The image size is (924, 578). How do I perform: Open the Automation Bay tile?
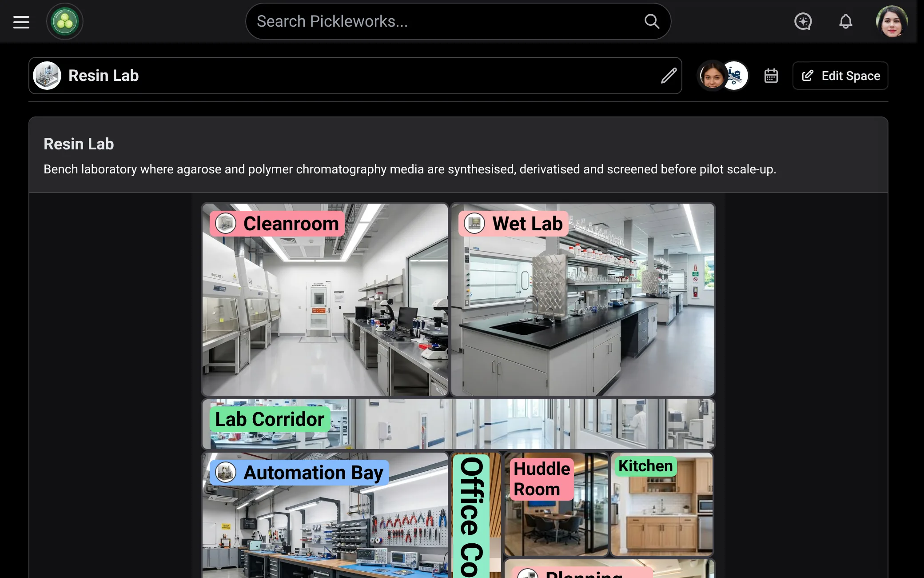[x=325, y=516]
